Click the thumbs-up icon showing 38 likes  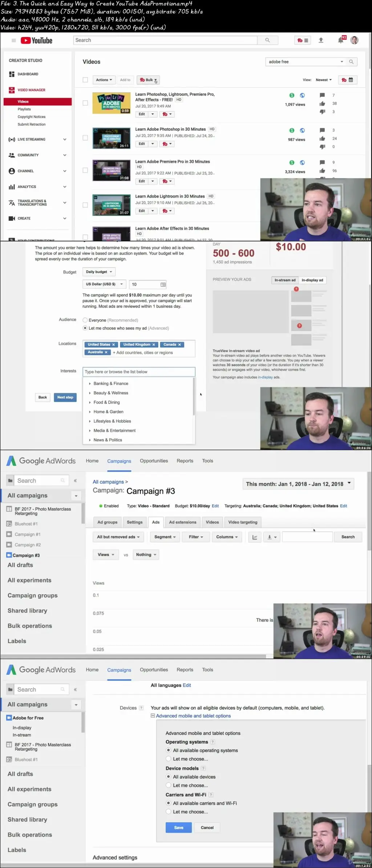[322, 104]
